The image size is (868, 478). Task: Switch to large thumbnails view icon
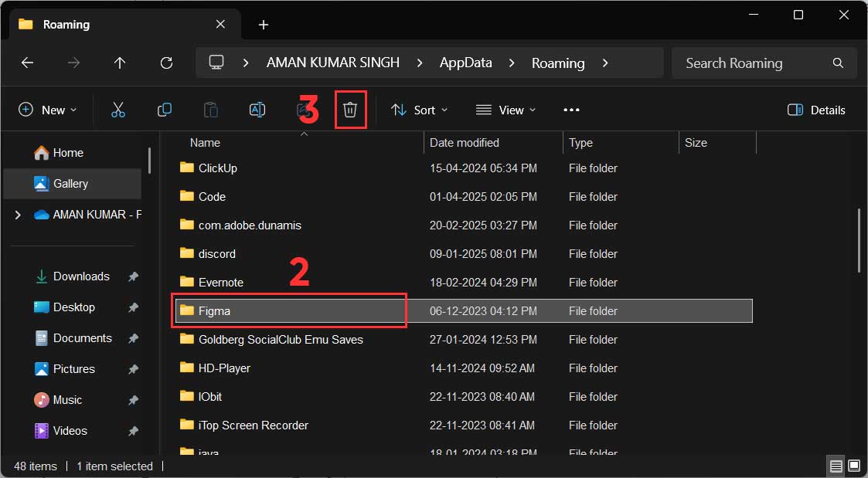click(854, 466)
